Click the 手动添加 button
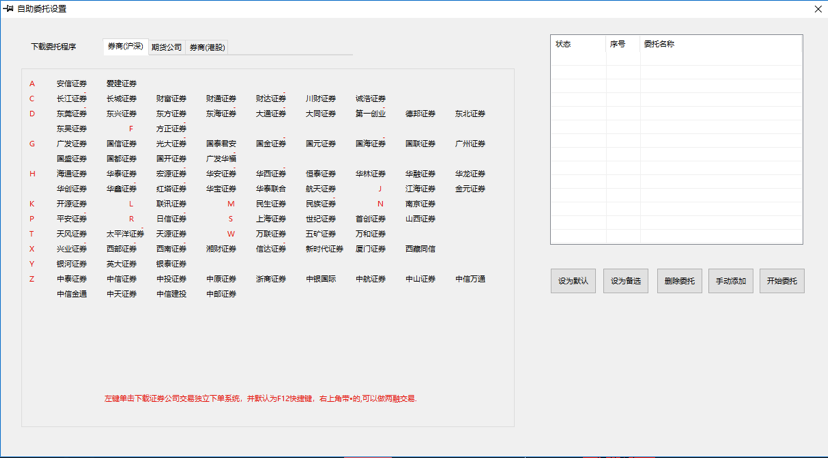Image resolution: width=828 pixels, height=458 pixels. tap(731, 281)
